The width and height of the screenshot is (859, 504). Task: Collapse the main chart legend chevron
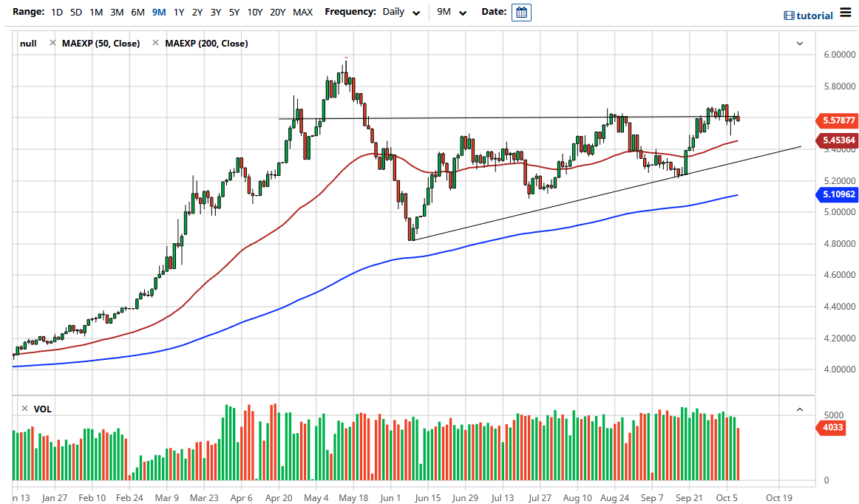pyautogui.click(x=799, y=44)
